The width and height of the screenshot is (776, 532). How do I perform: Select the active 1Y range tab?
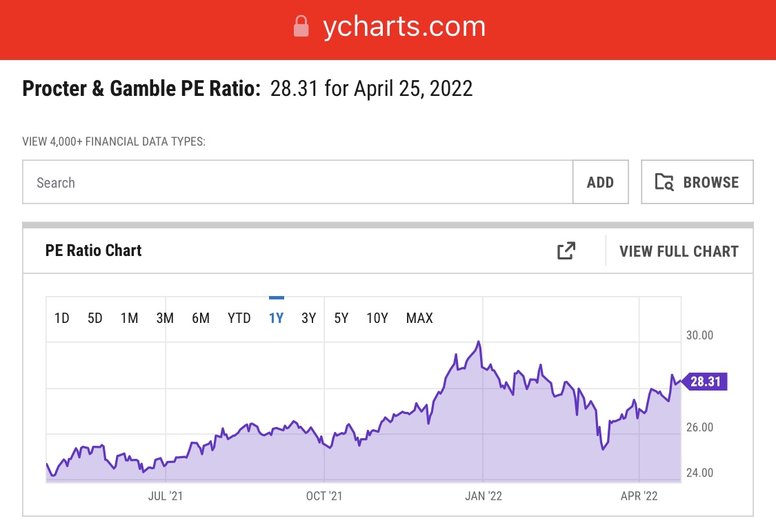point(276,318)
